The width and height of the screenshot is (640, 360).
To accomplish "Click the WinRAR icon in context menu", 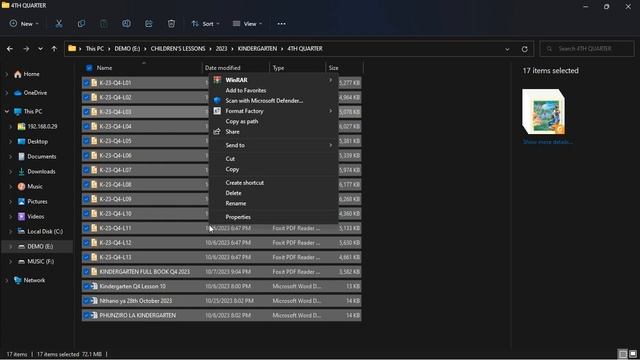I will (x=217, y=80).
